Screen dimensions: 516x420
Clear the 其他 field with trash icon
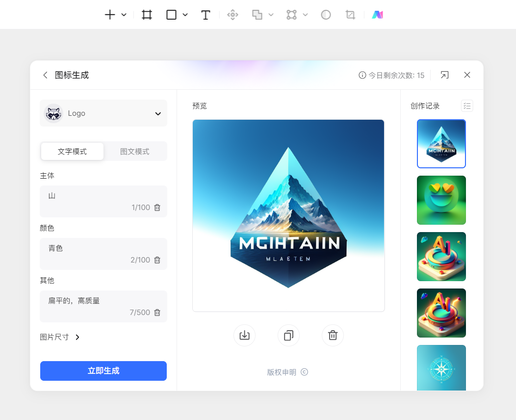(157, 313)
